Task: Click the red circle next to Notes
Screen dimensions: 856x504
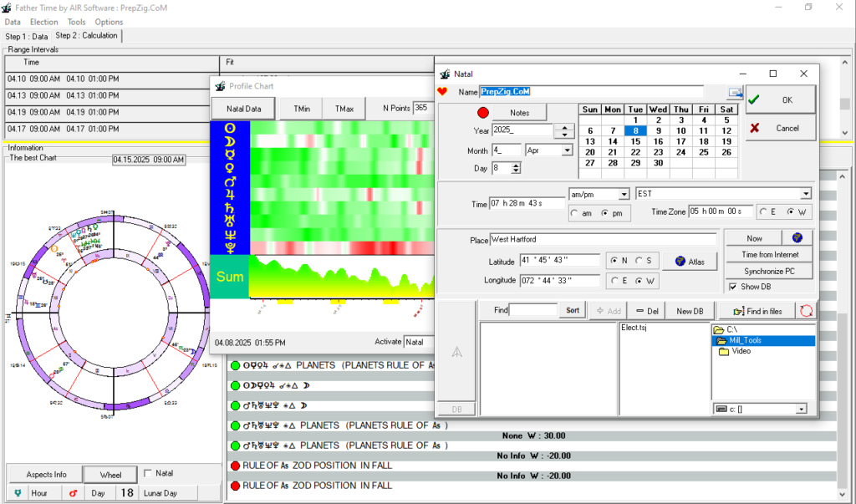Action: click(x=483, y=113)
